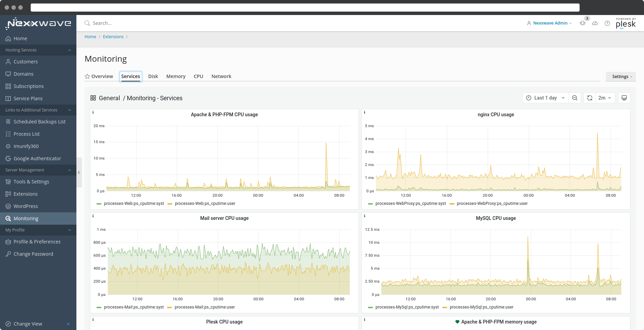This screenshot has width=644, height=330.
Task: Click the search magnifier icon
Action: (x=87, y=23)
